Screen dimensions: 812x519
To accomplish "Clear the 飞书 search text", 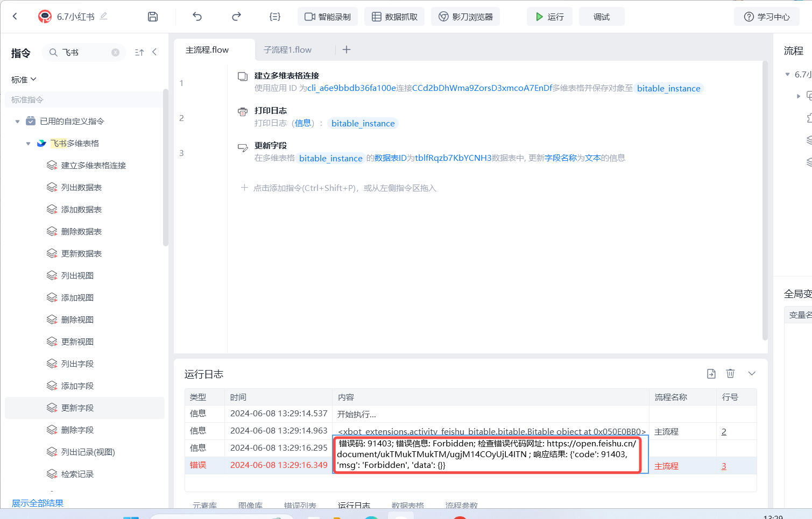I will (x=115, y=52).
